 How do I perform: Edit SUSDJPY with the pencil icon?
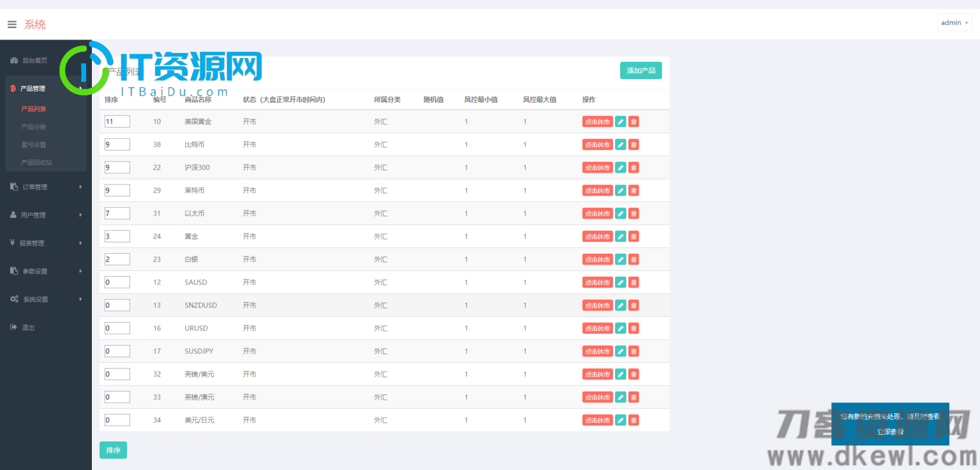click(x=620, y=351)
